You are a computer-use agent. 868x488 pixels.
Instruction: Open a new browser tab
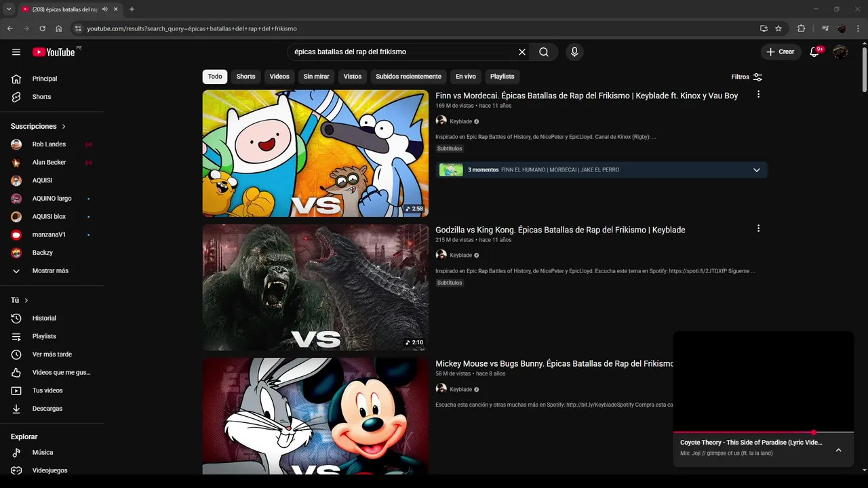[x=132, y=9]
